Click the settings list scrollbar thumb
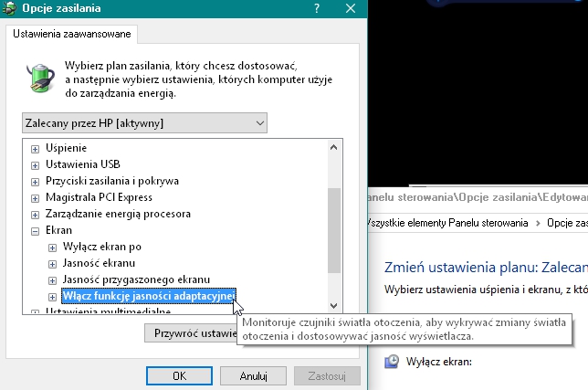Screen dimensions: 588x390 coord(334,230)
